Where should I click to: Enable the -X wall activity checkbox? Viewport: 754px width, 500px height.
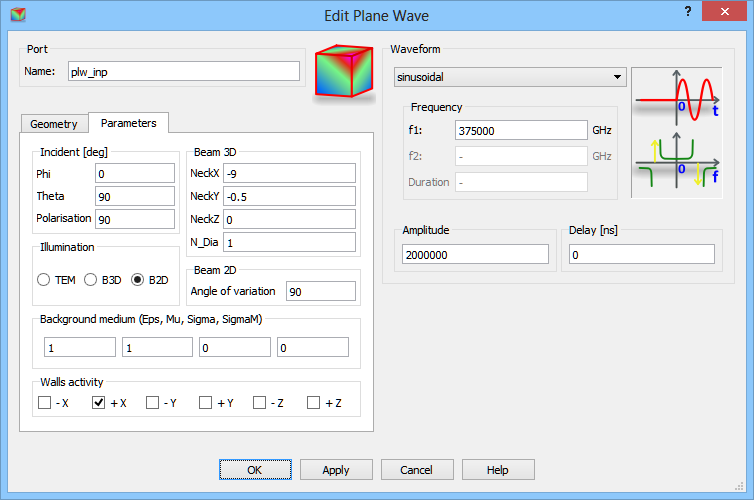[x=45, y=403]
